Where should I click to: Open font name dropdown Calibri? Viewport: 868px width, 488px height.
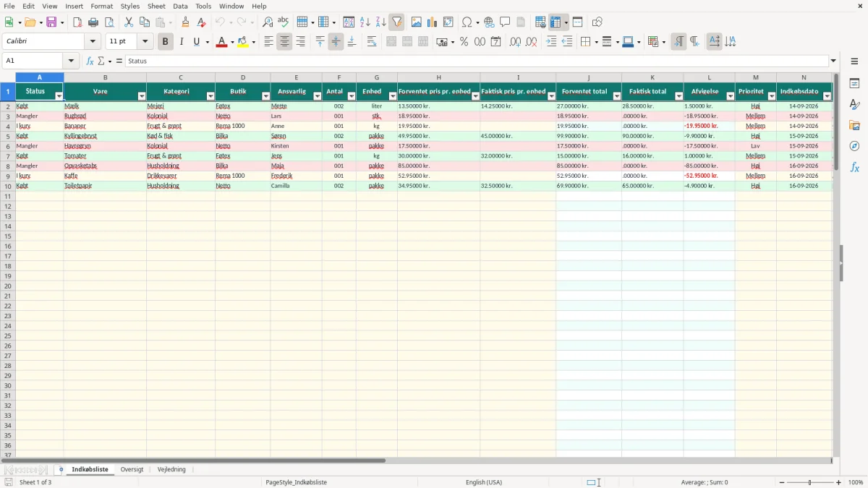pyautogui.click(x=93, y=42)
